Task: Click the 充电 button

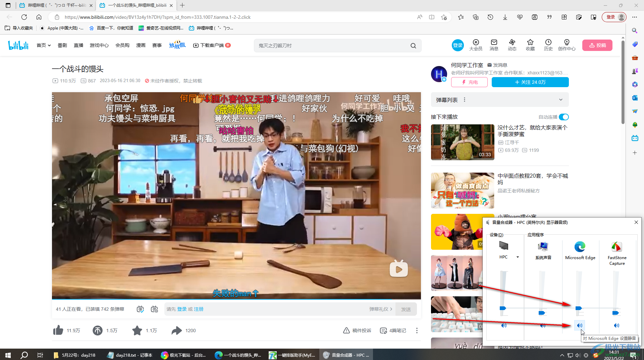Action: click(469, 82)
